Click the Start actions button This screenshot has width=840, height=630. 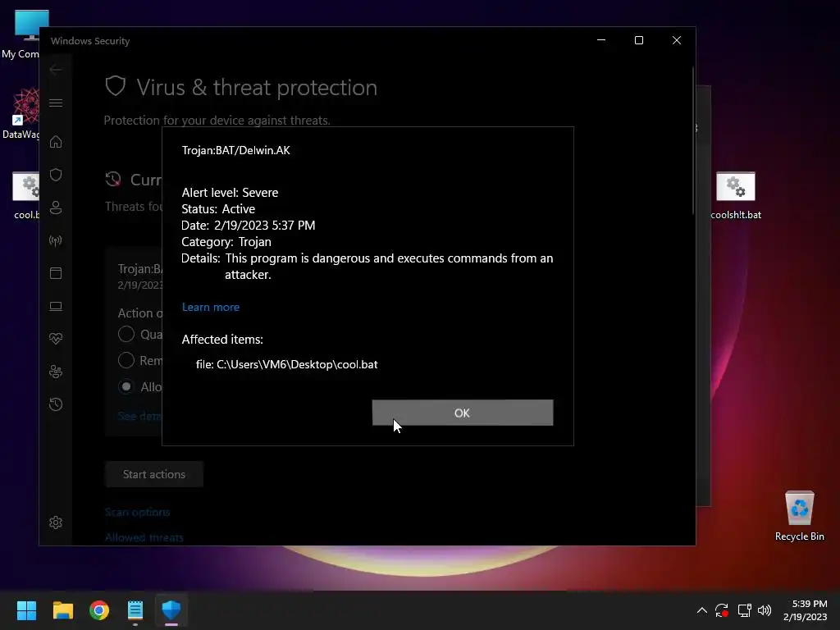pos(154,474)
